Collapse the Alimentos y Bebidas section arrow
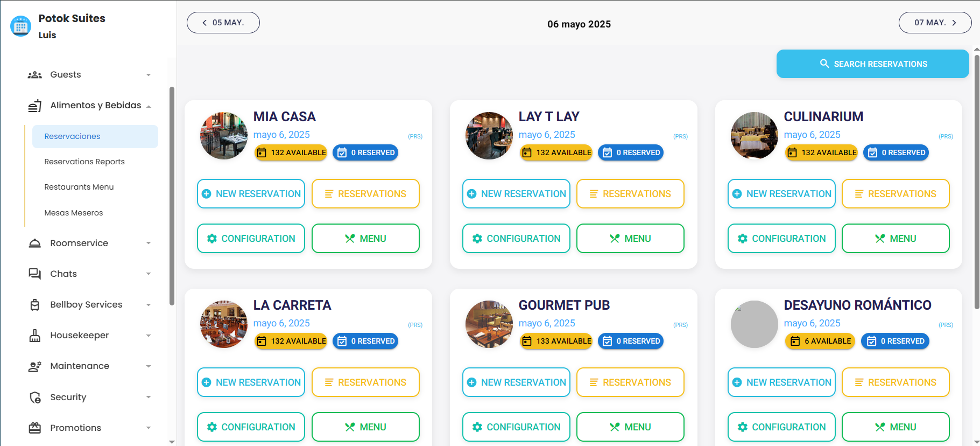Viewport: 980px width, 446px height. click(x=149, y=106)
